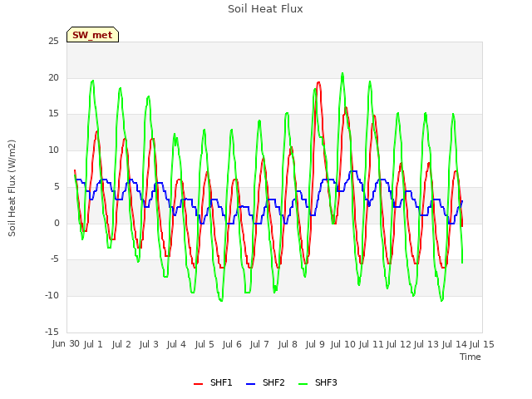The width and height of the screenshot is (532, 399).
Task: Click the blue SHF2 legend marker
Action: pos(250,384)
